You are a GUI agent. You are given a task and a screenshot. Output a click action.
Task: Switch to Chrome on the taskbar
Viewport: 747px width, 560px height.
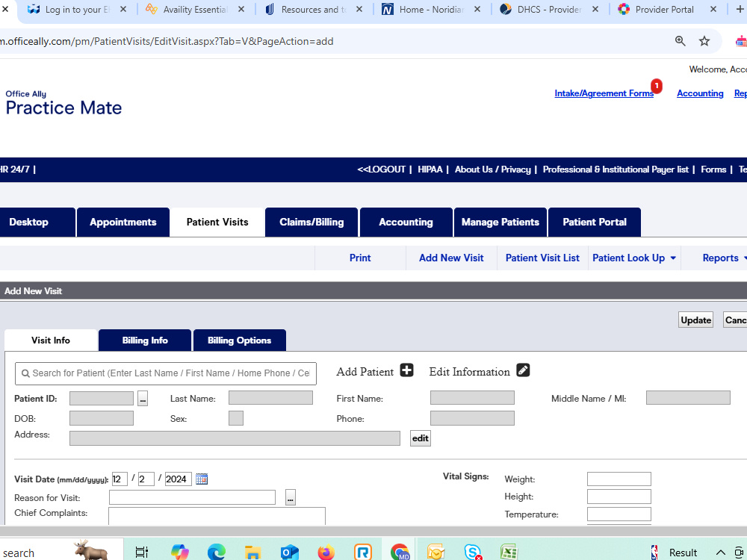pyautogui.click(x=400, y=553)
